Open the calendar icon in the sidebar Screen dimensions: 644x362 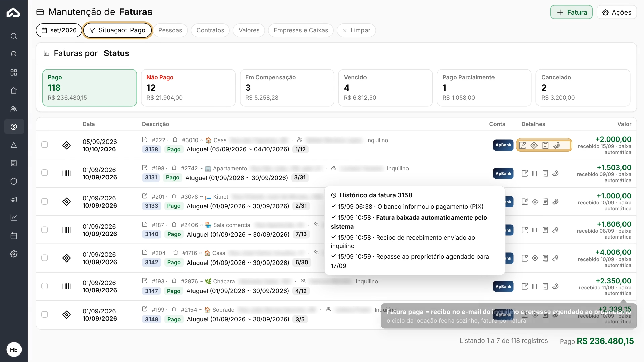(14, 236)
